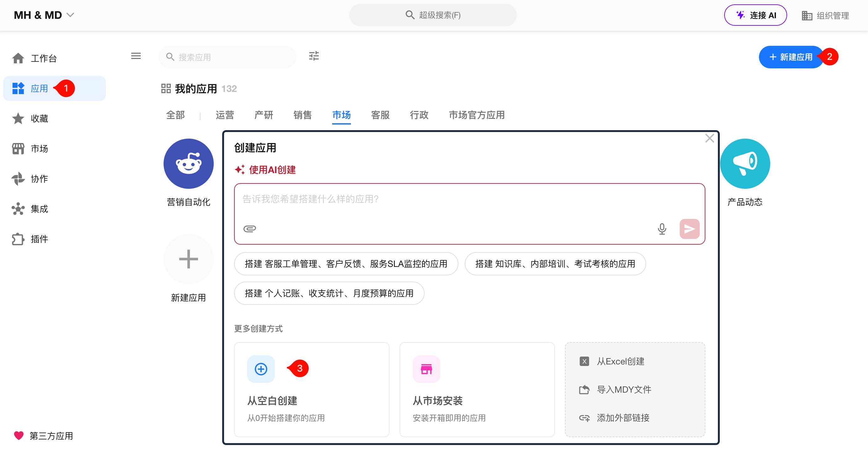This screenshot has height=461, width=868.
Task: Focus the 搜索应用 search field
Action: [x=227, y=57]
